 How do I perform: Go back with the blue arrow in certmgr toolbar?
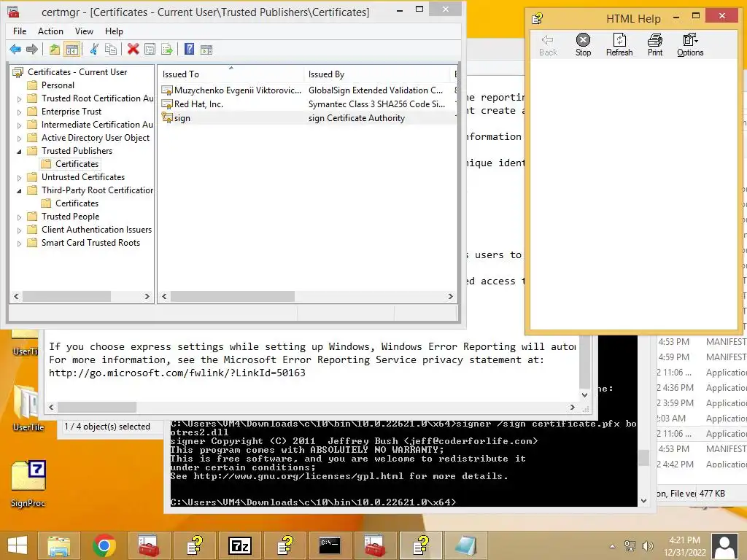click(x=15, y=49)
